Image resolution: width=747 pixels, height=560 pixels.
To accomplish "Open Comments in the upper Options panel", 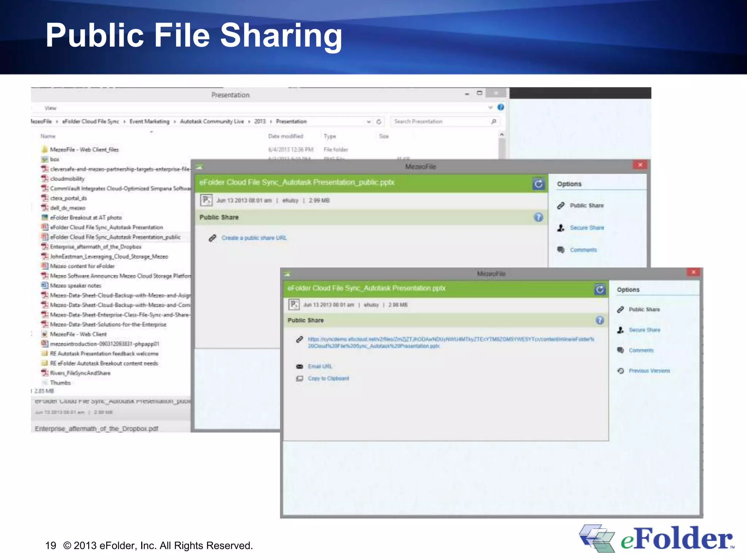I will point(583,250).
